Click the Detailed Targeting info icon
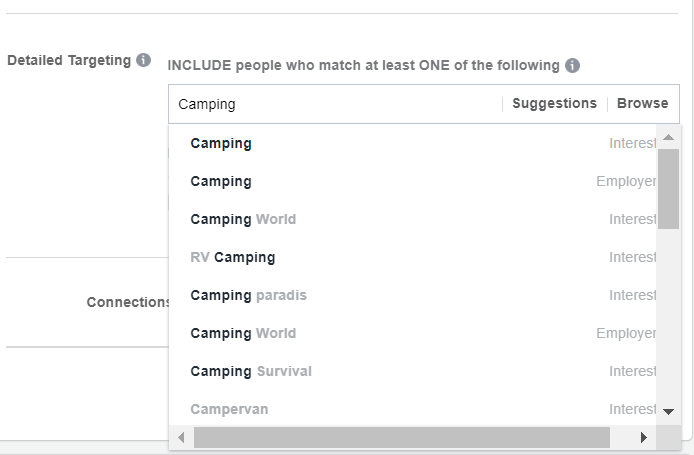Image resolution: width=694 pixels, height=455 pixels. point(144,60)
